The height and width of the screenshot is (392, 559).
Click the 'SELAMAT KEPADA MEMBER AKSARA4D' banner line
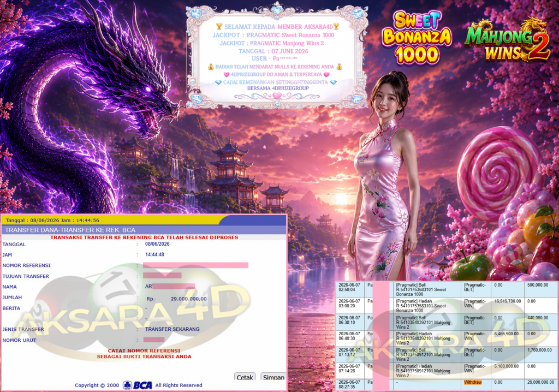point(278,27)
